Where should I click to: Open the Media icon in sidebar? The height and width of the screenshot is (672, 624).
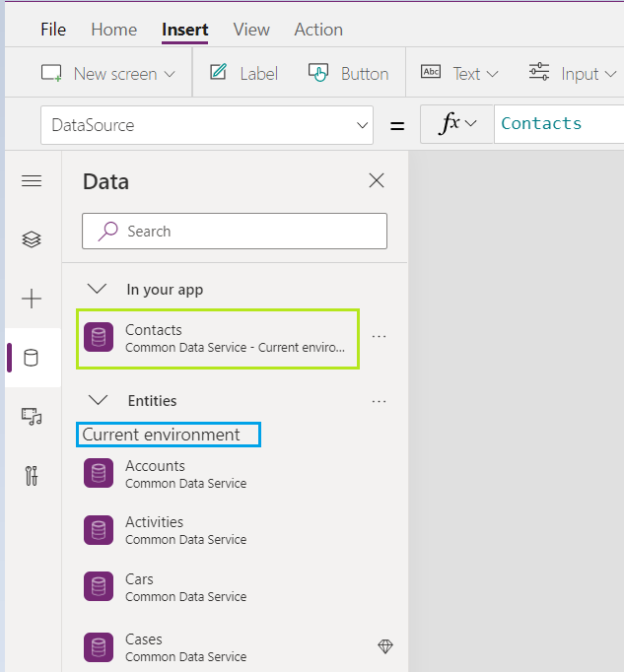32,417
